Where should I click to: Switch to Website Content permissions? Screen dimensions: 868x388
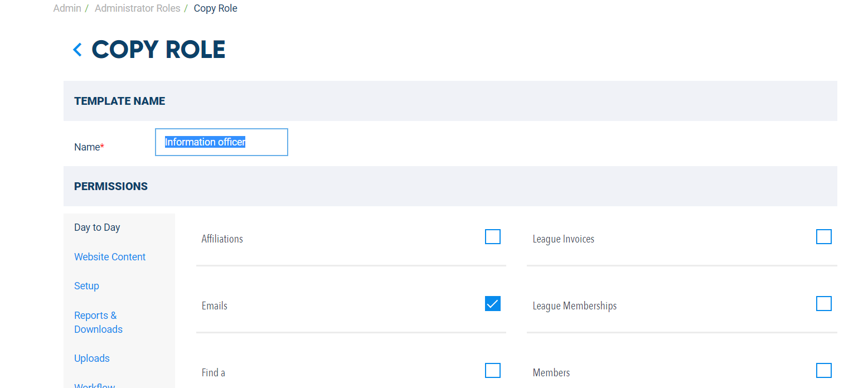(110, 257)
